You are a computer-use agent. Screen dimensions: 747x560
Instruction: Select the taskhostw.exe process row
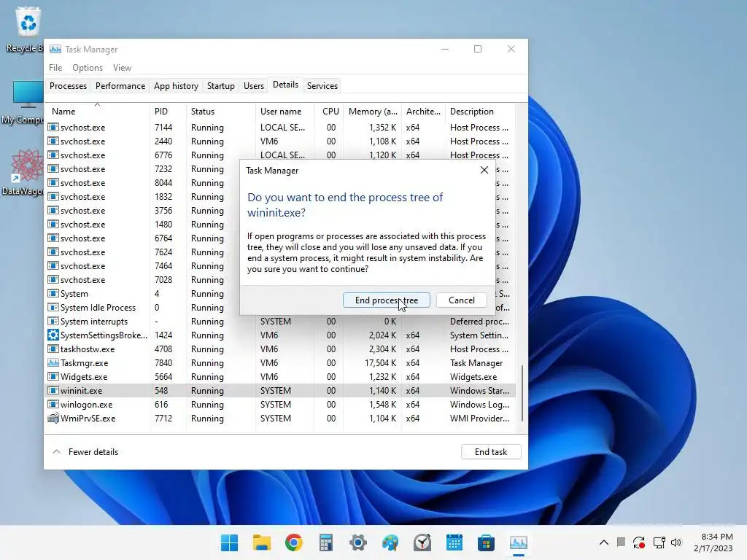point(280,349)
